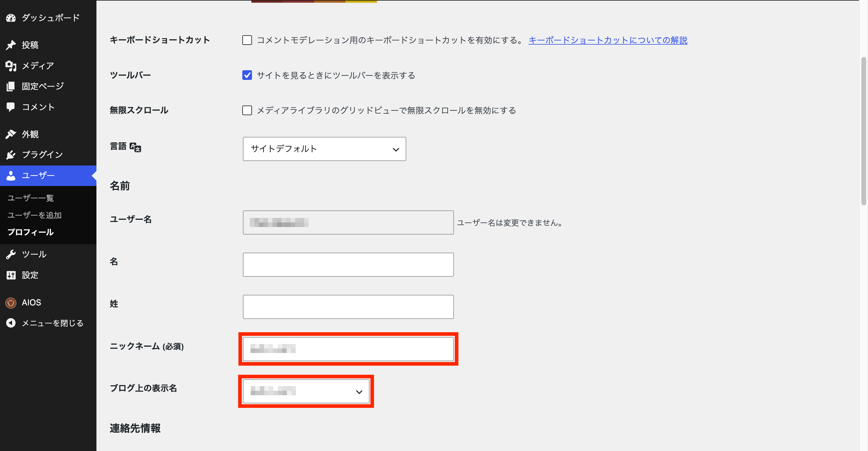Click メニューを閉じる to collapse the sidebar
Image resolution: width=868 pixels, height=451 pixels.
tap(48, 323)
